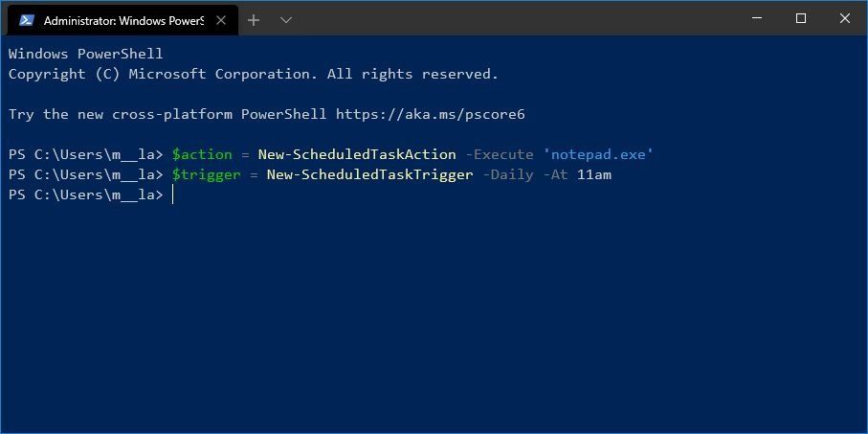This screenshot has height=434, width=868.
Task: Click the New-ScheduledTaskAction cmdlet text
Action: point(357,154)
